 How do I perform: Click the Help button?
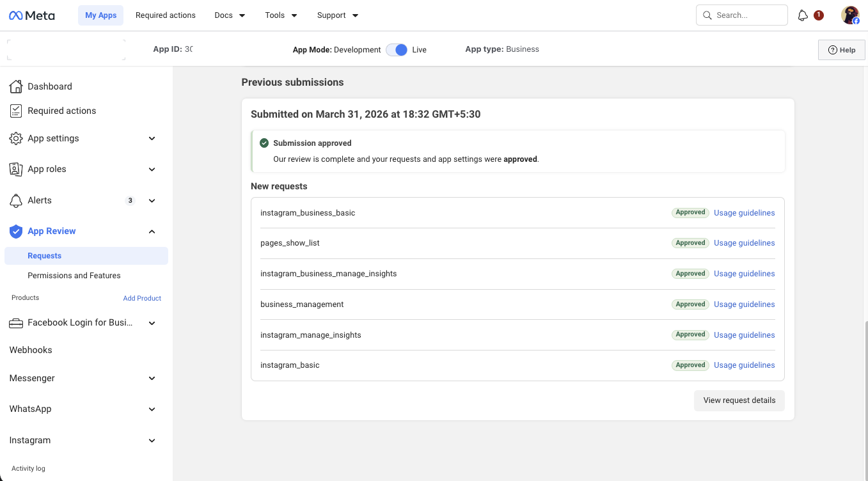click(842, 50)
